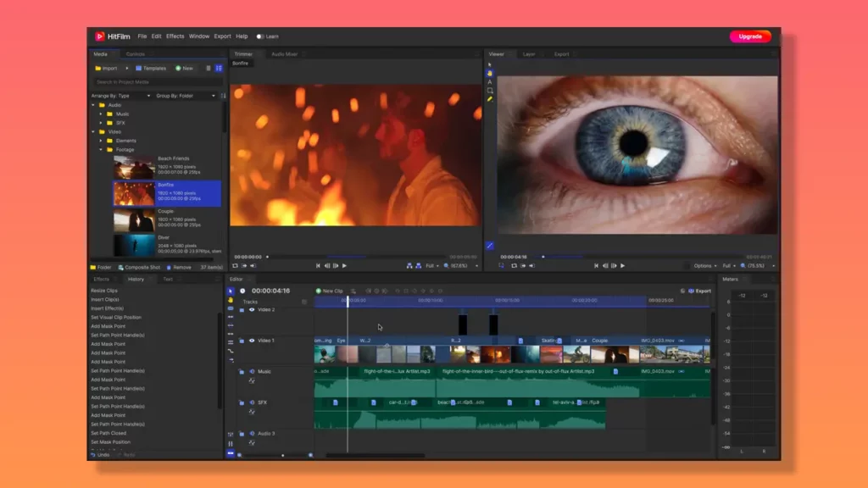Collapse the Audio folder
Screen dimensions: 868x488
click(93, 105)
